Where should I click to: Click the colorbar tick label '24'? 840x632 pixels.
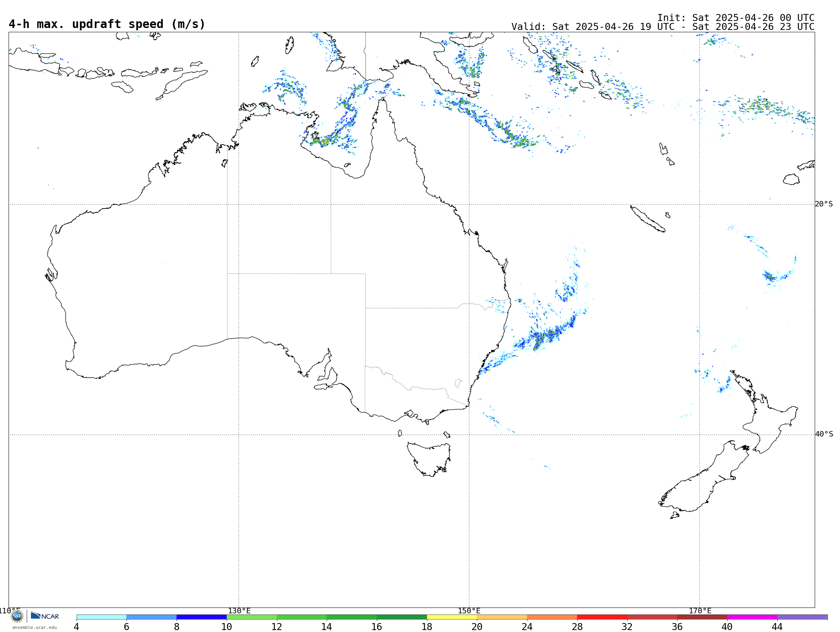point(527,627)
